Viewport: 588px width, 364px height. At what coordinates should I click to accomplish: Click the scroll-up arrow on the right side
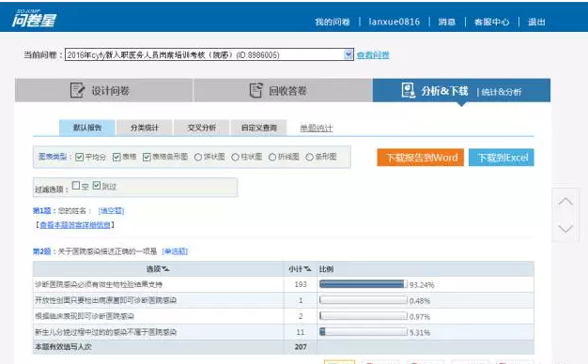tap(565, 202)
